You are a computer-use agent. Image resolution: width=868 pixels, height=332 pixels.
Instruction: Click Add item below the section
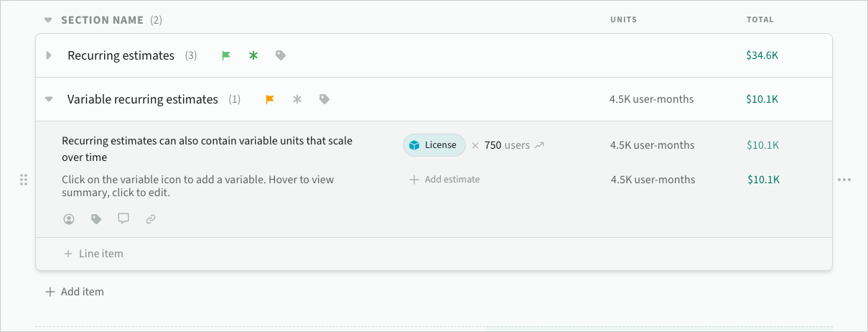click(x=75, y=292)
